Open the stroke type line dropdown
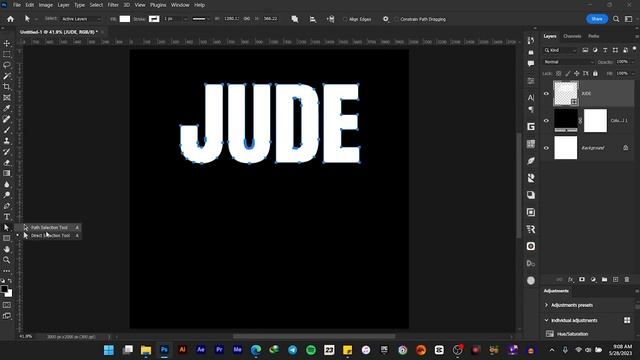The width and height of the screenshot is (640, 360). 202,19
